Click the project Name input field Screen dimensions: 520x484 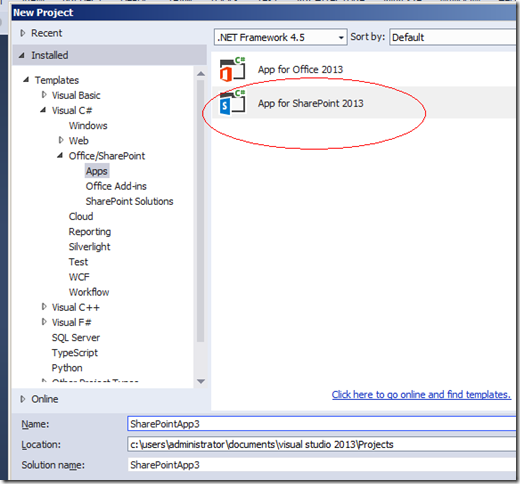pyautogui.click(x=322, y=424)
